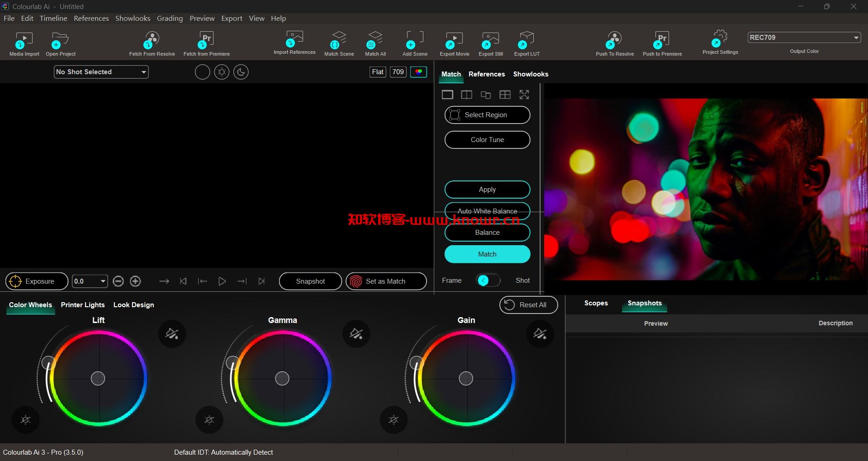Click Lift wheel bottom-left reset icon
The height and width of the screenshot is (461, 868).
click(x=25, y=420)
